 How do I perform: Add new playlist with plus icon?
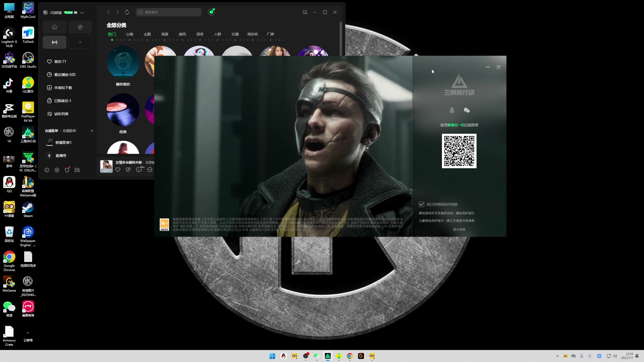pyautogui.click(x=92, y=131)
